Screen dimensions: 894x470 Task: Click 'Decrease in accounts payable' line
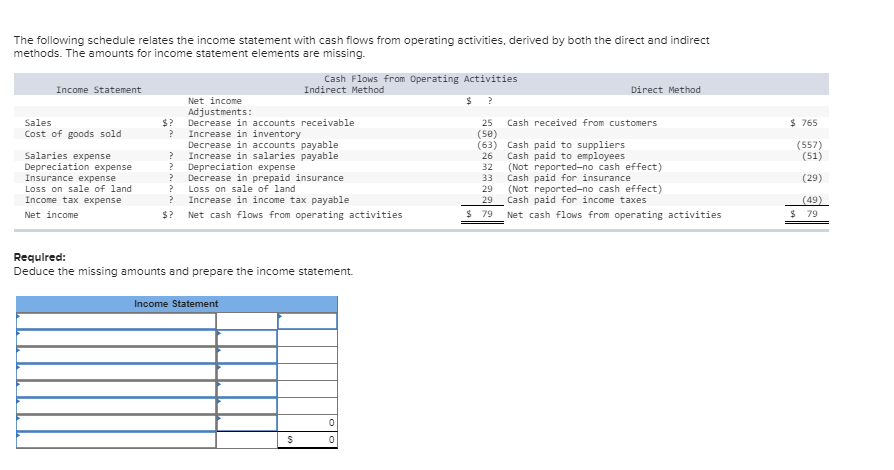[263, 145]
